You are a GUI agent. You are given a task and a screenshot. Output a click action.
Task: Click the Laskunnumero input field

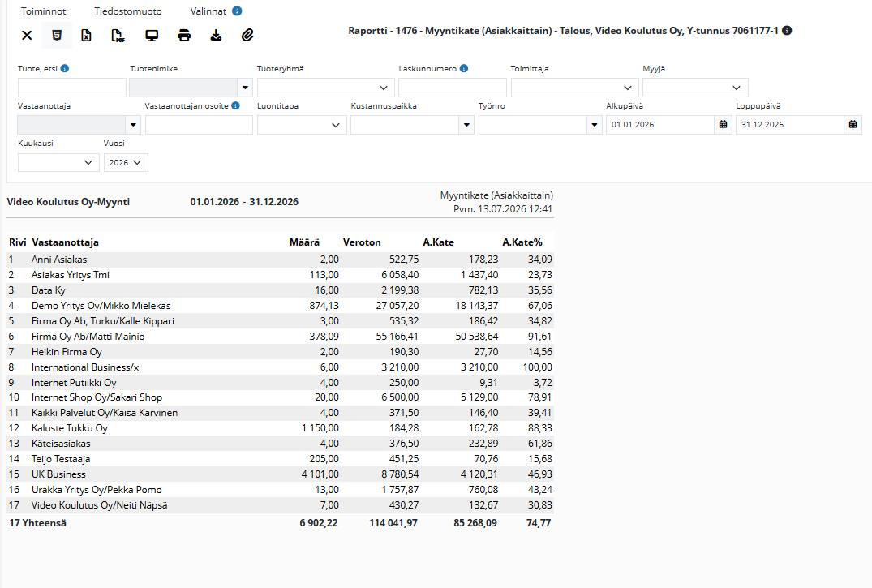point(453,88)
